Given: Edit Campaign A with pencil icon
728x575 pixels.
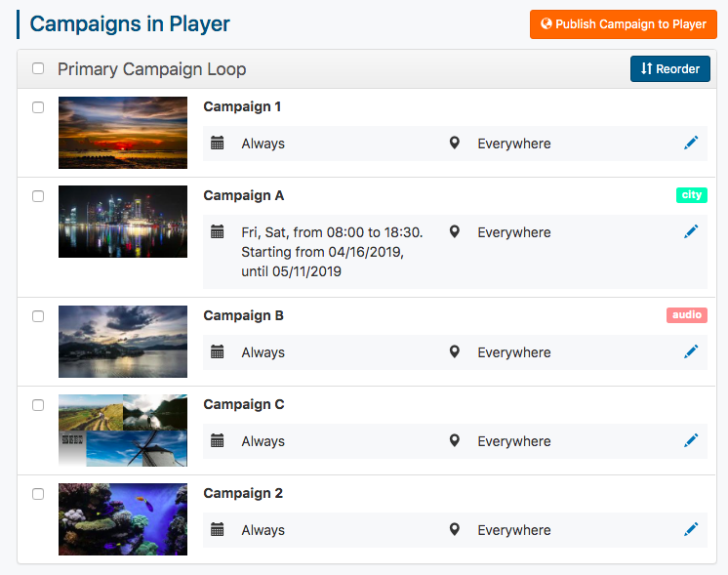Looking at the screenshot, I should (691, 231).
